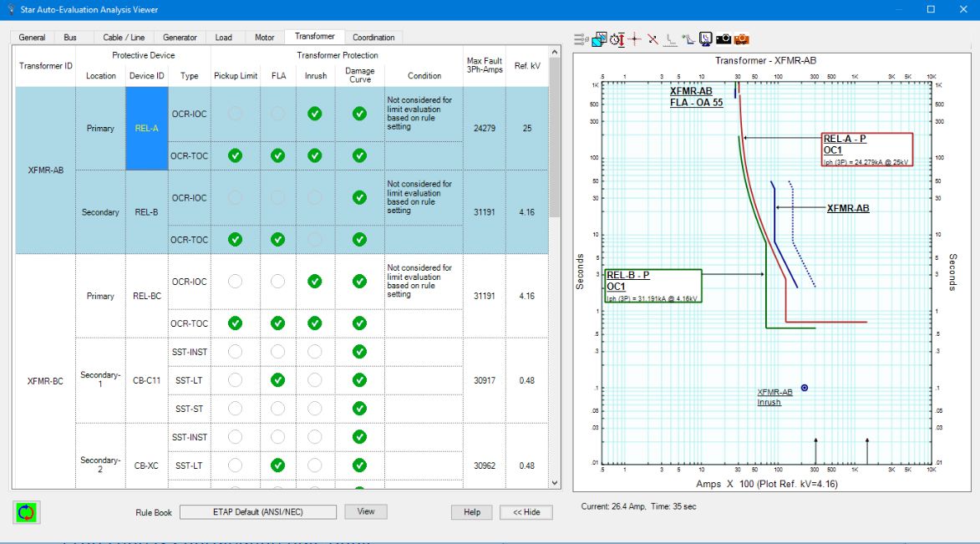
Task: Click the << Hide button
Action: pos(526,512)
